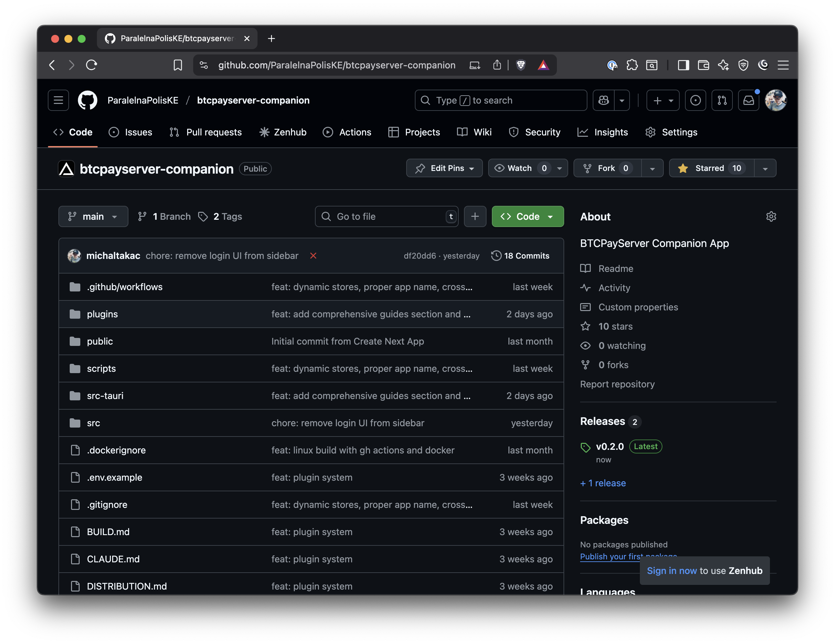The height and width of the screenshot is (644, 835).
Task: Toggle the browser sidebar panel icon
Action: click(683, 65)
